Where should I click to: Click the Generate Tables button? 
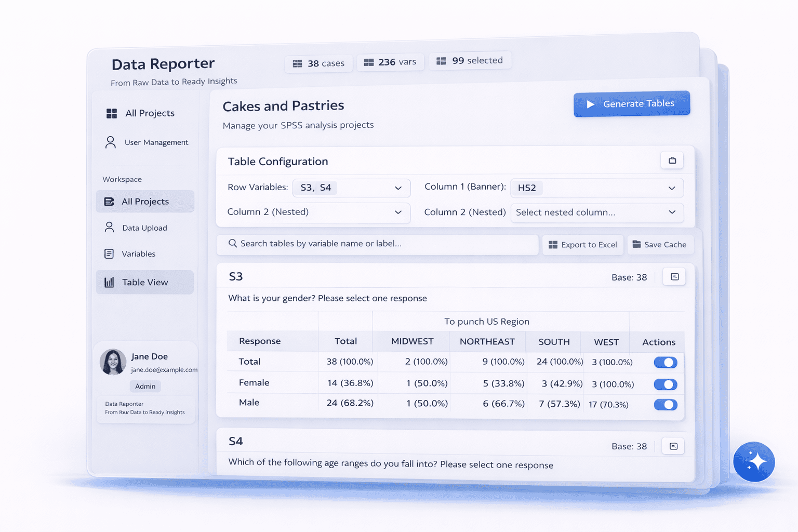631,104
